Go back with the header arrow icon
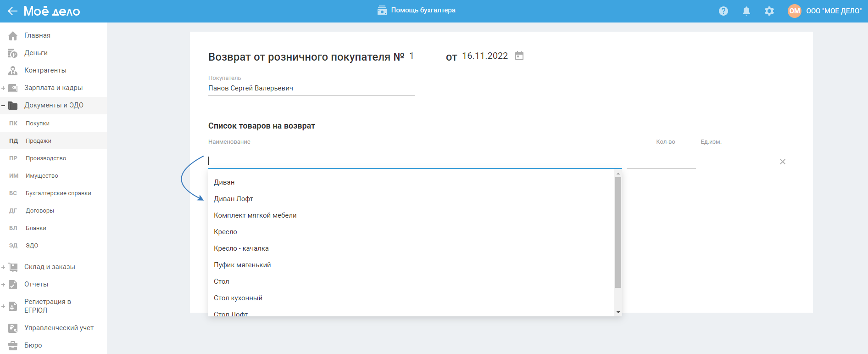The width and height of the screenshot is (868, 354). (x=12, y=11)
